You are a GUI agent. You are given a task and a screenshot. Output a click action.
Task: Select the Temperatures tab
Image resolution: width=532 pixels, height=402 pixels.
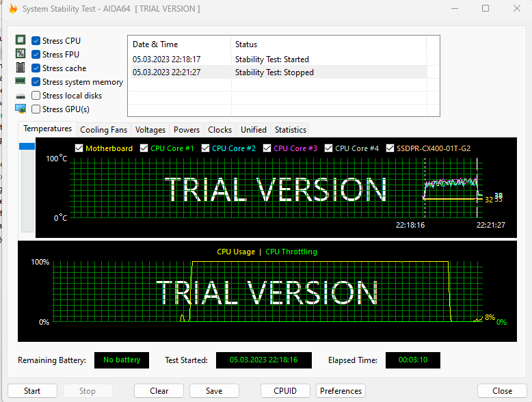(x=47, y=129)
